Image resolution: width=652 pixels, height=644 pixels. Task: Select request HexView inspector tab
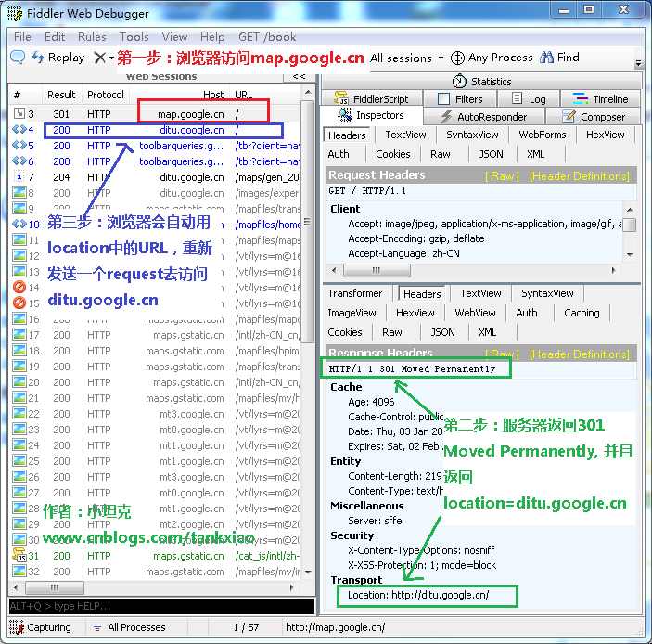[605, 135]
